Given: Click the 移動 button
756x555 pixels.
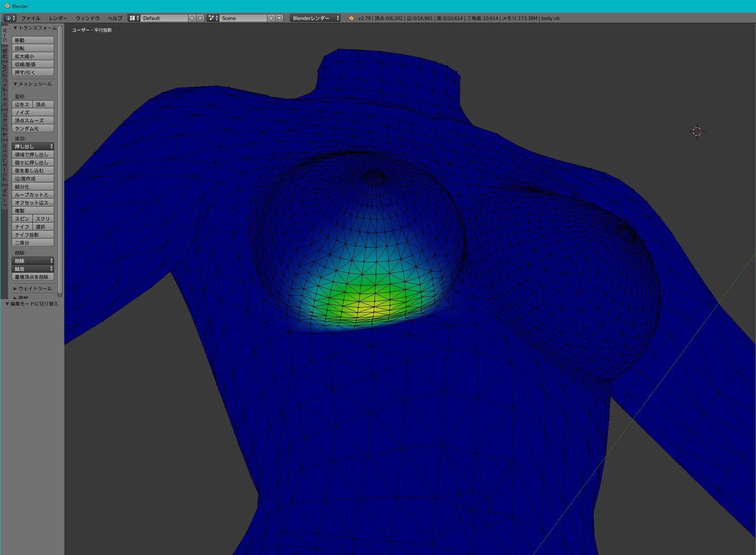Looking at the screenshot, I should (33, 40).
